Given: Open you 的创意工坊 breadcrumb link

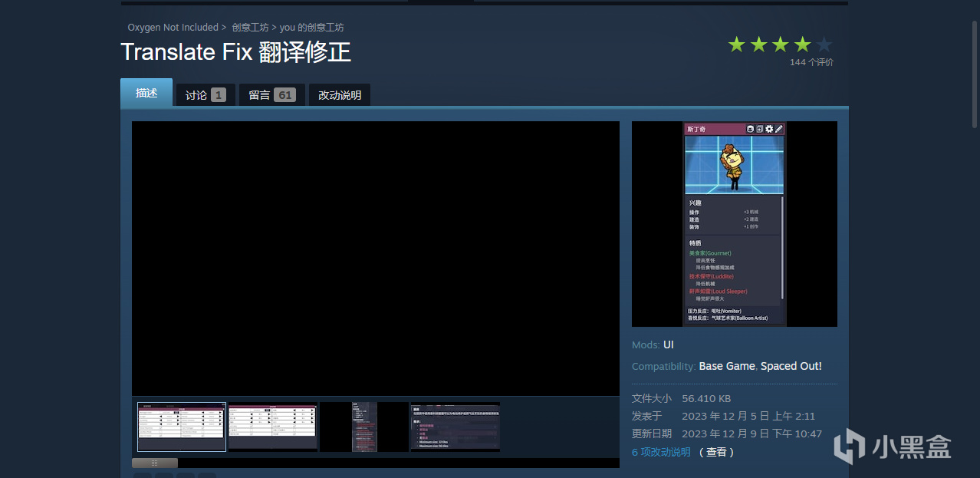Looking at the screenshot, I should pos(312,28).
